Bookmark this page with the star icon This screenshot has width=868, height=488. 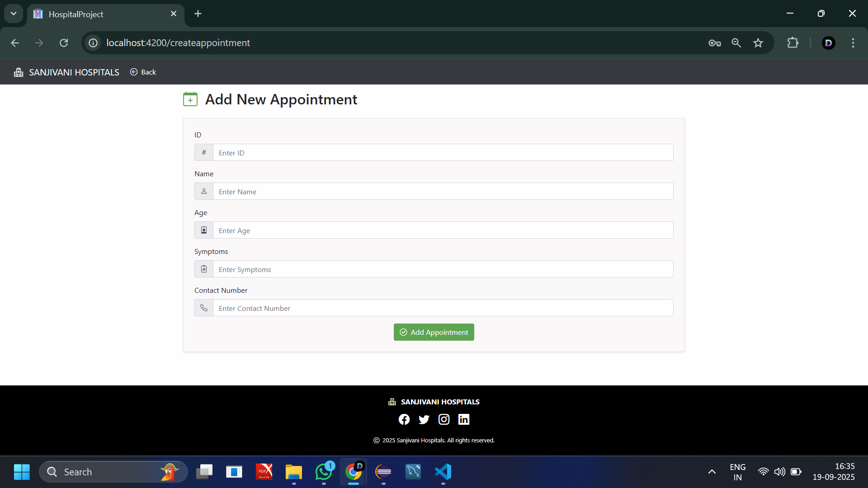coord(758,43)
